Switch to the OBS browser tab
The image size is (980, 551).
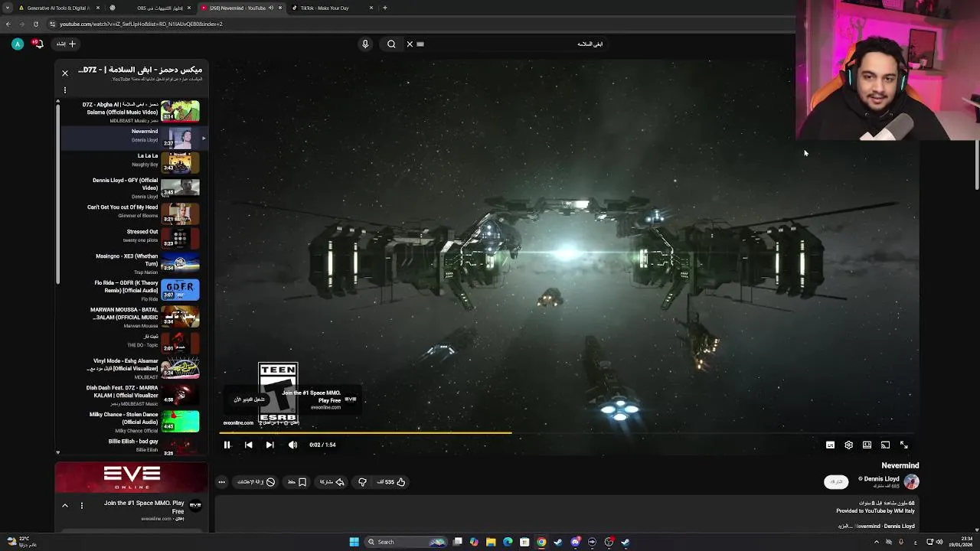[x=152, y=8]
